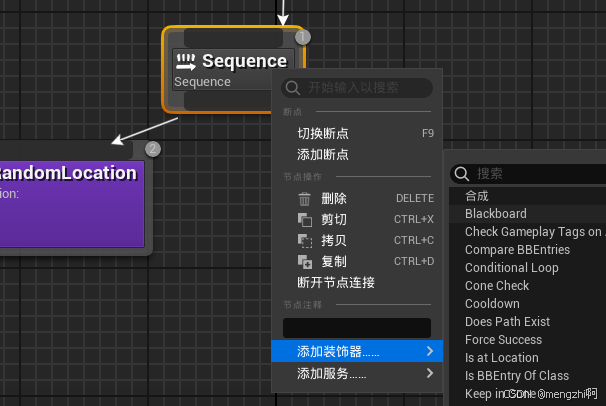Select 剪切 from node operations

coord(357,219)
